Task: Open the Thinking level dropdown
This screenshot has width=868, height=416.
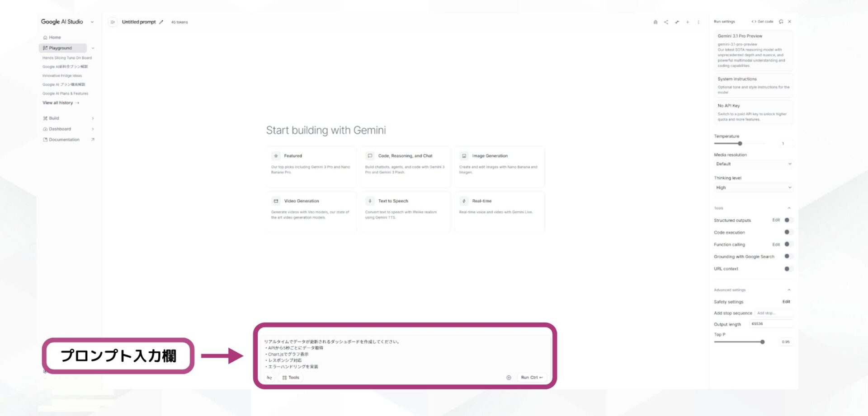Action: click(x=753, y=187)
